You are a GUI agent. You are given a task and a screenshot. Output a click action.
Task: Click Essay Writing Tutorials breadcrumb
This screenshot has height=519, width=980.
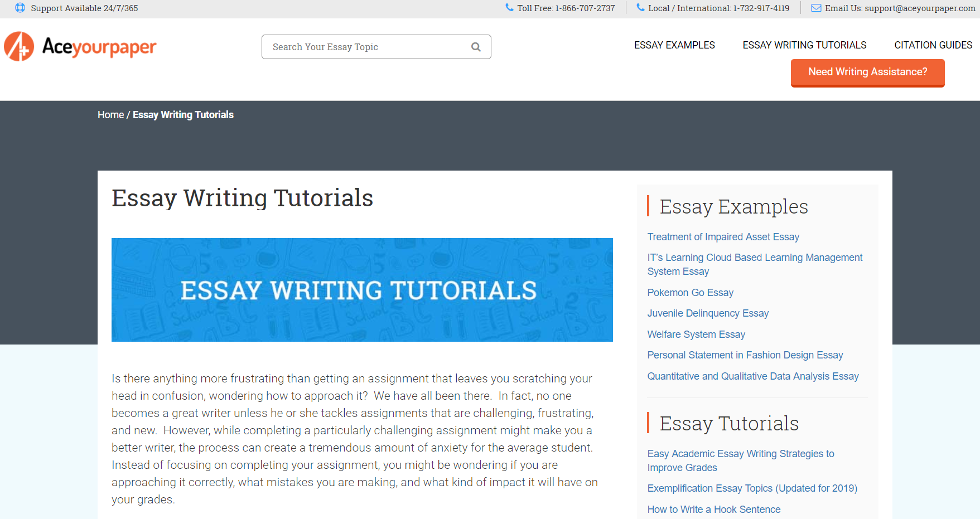coord(183,115)
